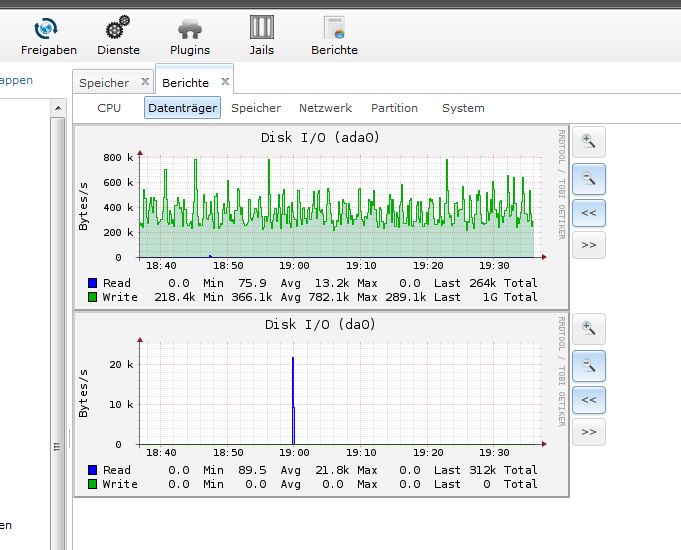Click the sidebar scrollbar up arrow
Image resolution: width=681 pixels, height=550 pixels.
tap(58, 108)
